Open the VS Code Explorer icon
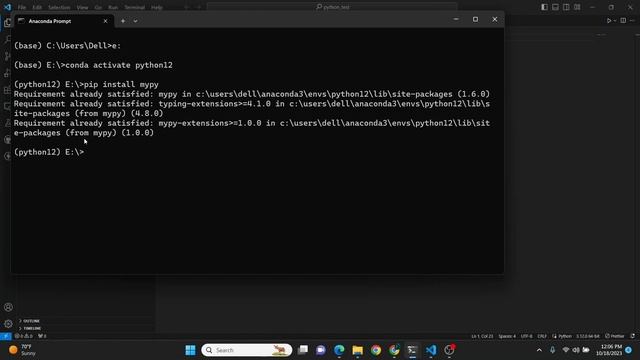640x360 pixels. pos(7,23)
